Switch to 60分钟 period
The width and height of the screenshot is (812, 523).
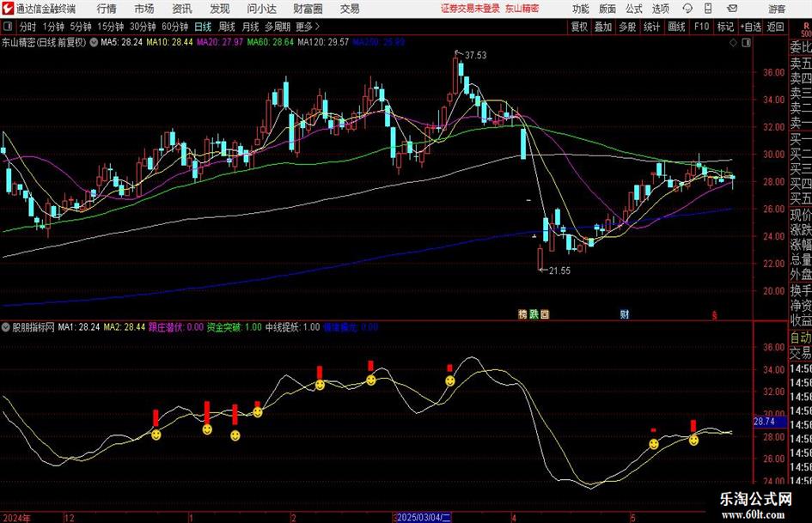point(174,27)
